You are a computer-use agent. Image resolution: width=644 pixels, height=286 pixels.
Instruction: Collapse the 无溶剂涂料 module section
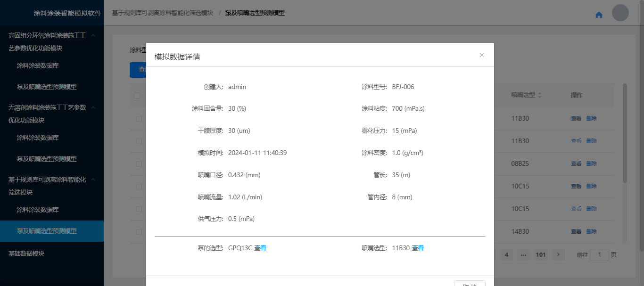click(93, 107)
